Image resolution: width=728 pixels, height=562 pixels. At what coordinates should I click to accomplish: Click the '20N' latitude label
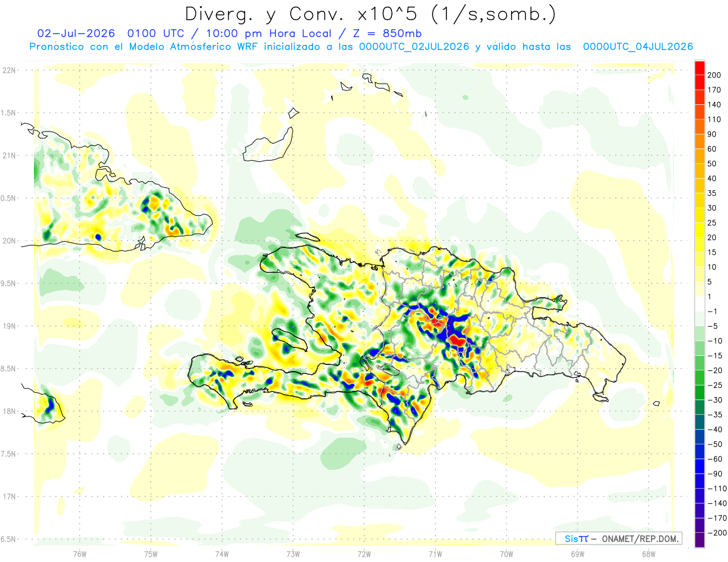point(9,241)
